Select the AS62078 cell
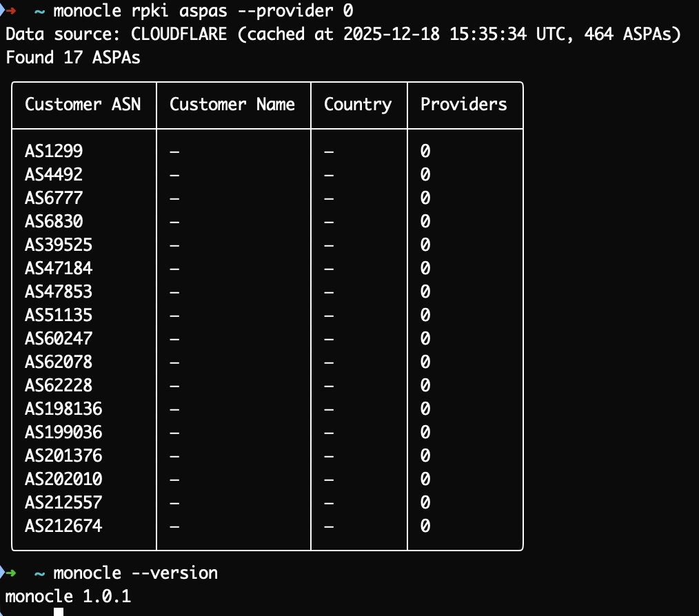The height and width of the screenshot is (616, 699). pyautogui.click(x=59, y=362)
